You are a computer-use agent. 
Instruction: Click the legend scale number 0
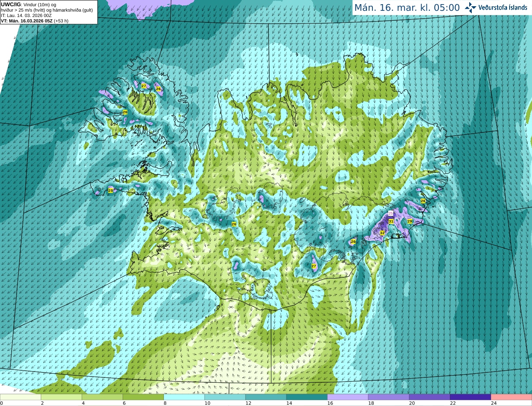click(1, 403)
